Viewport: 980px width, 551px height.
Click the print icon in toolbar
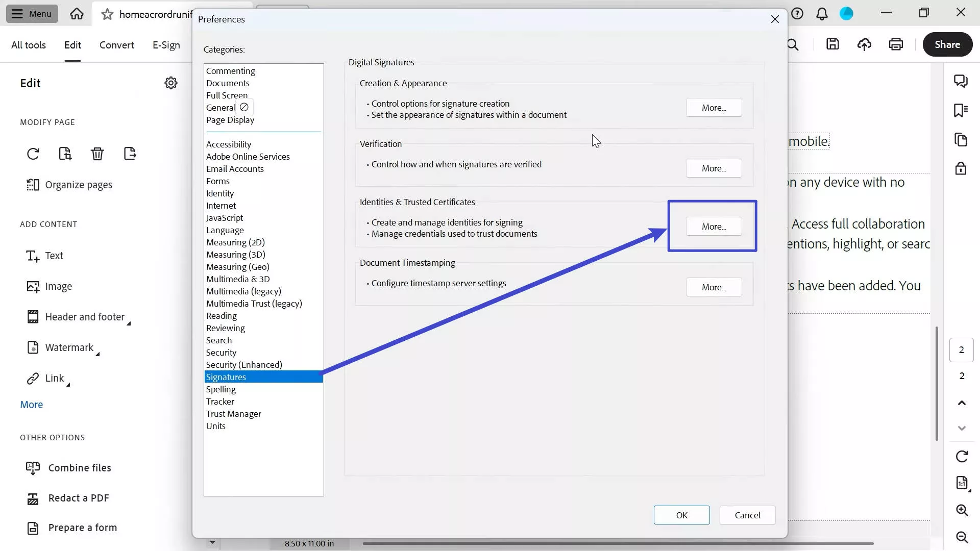[x=896, y=44]
